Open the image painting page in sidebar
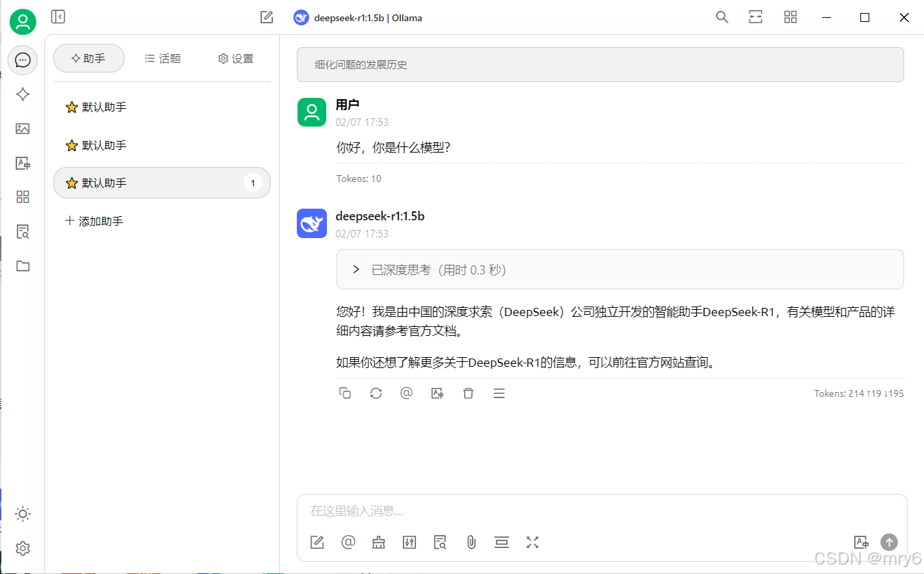924x574 pixels. pos(23,129)
